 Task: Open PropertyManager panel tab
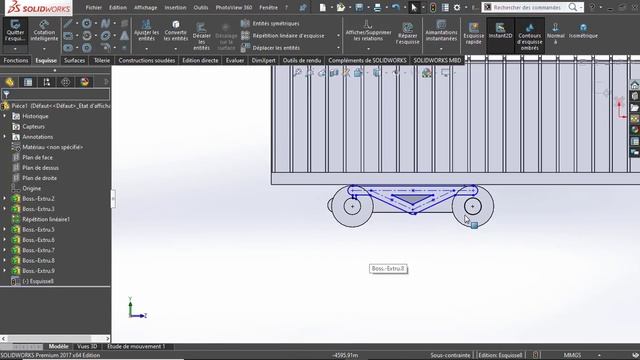(28, 82)
